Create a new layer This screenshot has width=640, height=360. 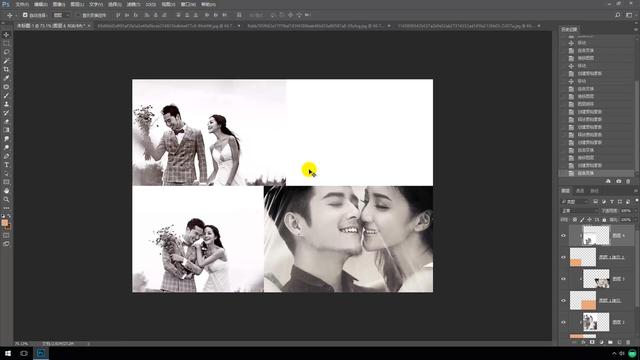click(x=619, y=342)
